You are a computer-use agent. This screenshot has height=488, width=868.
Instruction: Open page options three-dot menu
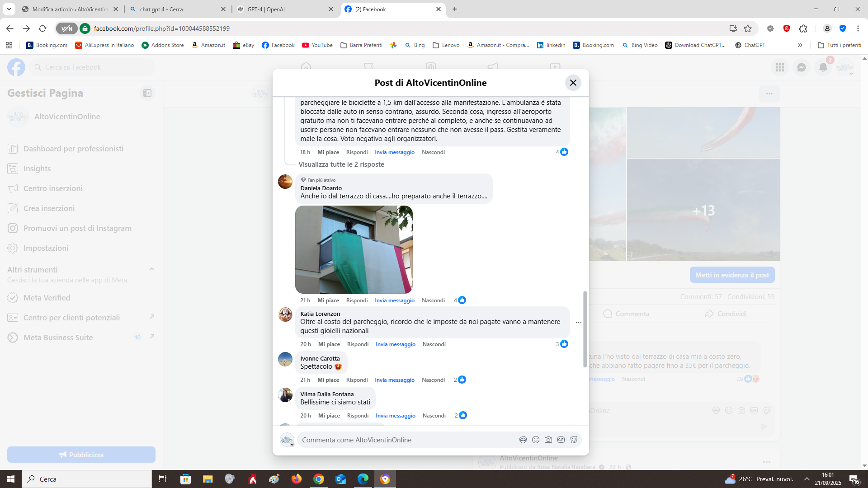click(x=769, y=94)
